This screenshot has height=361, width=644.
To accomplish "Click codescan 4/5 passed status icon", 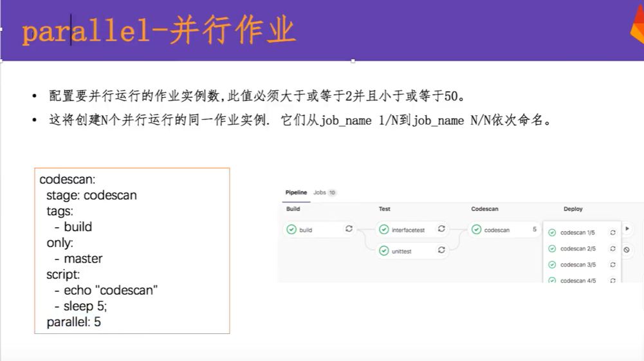I will click(552, 281).
